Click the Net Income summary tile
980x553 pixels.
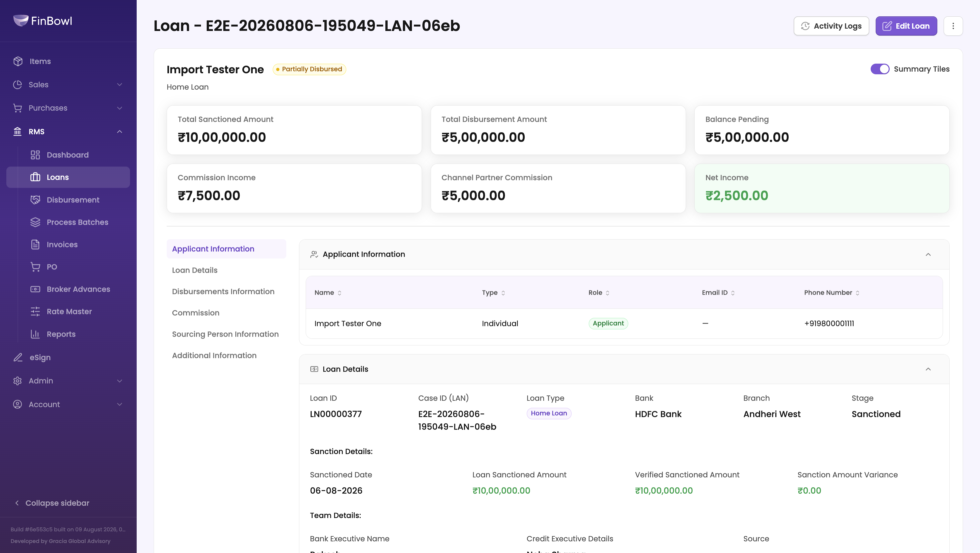click(x=822, y=188)
